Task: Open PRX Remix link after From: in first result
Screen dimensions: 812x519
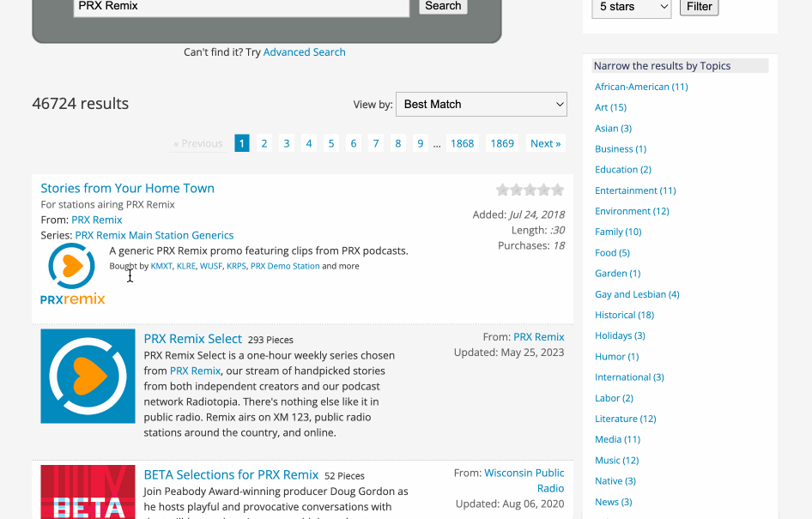Action: (x=97, y=220)
